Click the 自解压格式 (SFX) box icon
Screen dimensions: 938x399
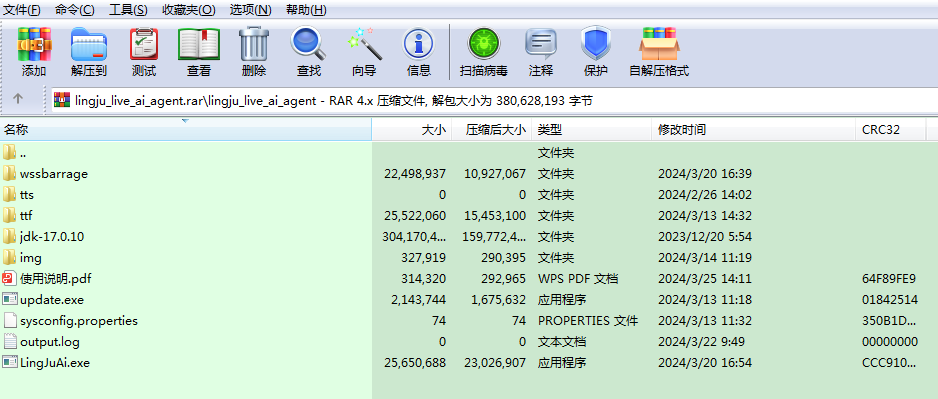pos(659,44)
